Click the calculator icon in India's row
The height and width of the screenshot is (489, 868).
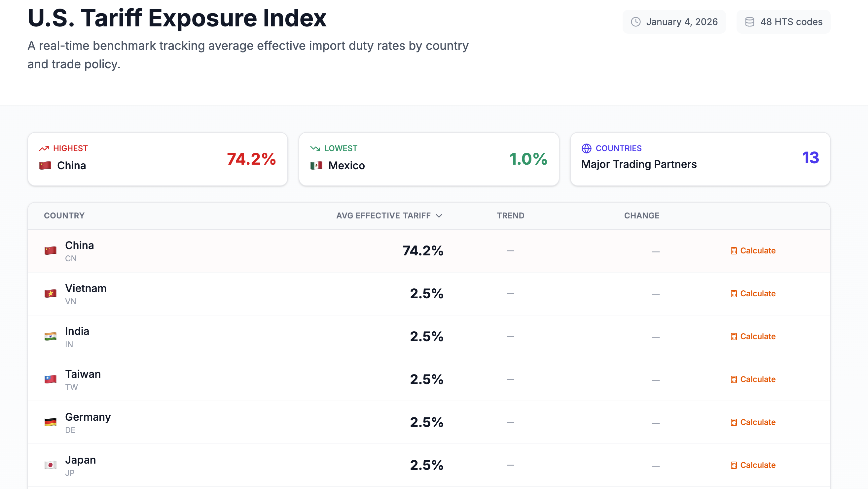tap(734, 337)
